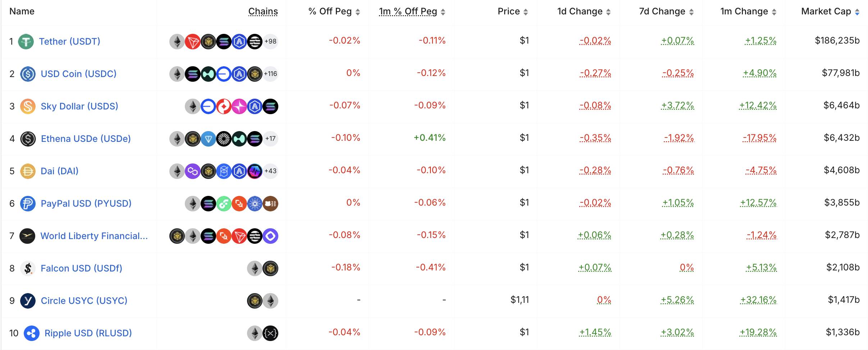Viewport: 868px width, 350px height.
Task: Click the Tether coin logo icon
Action: coord(26,41)
